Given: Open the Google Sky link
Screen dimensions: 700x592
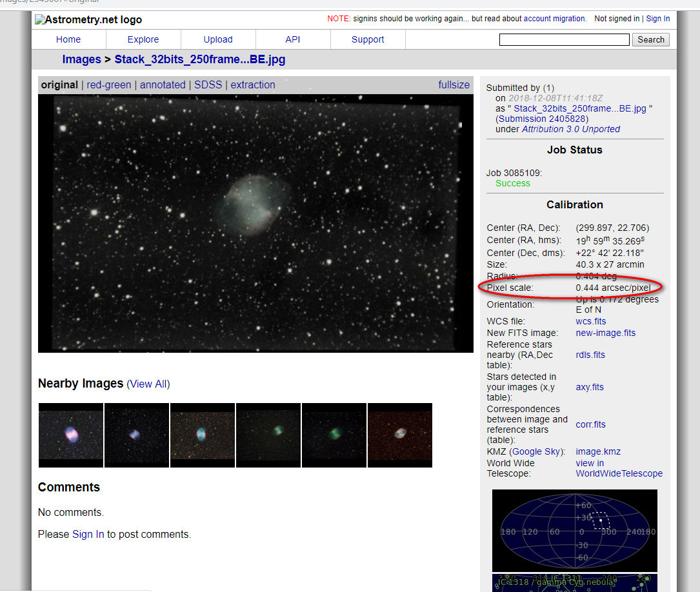Looking at the screenshot, I should 535,451.
